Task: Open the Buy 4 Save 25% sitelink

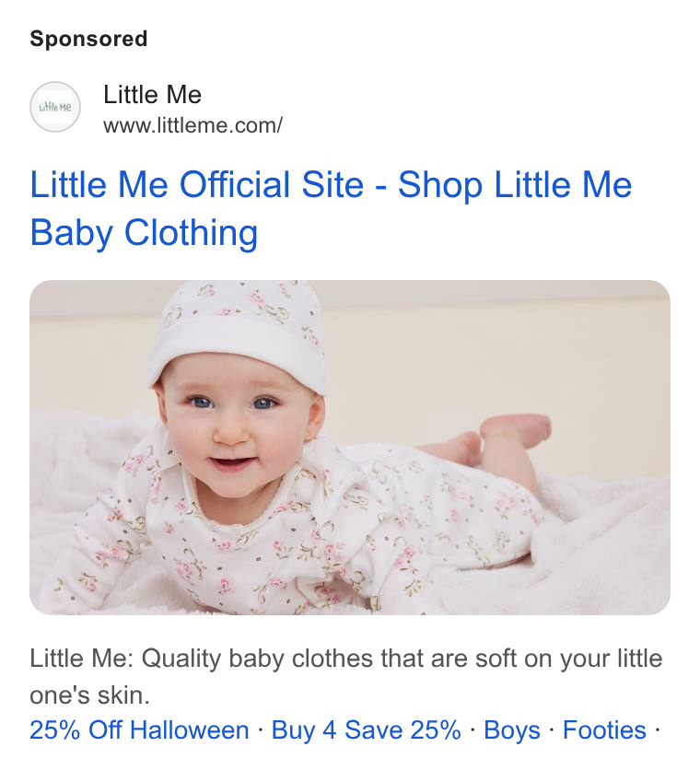Action: point(366,729)
